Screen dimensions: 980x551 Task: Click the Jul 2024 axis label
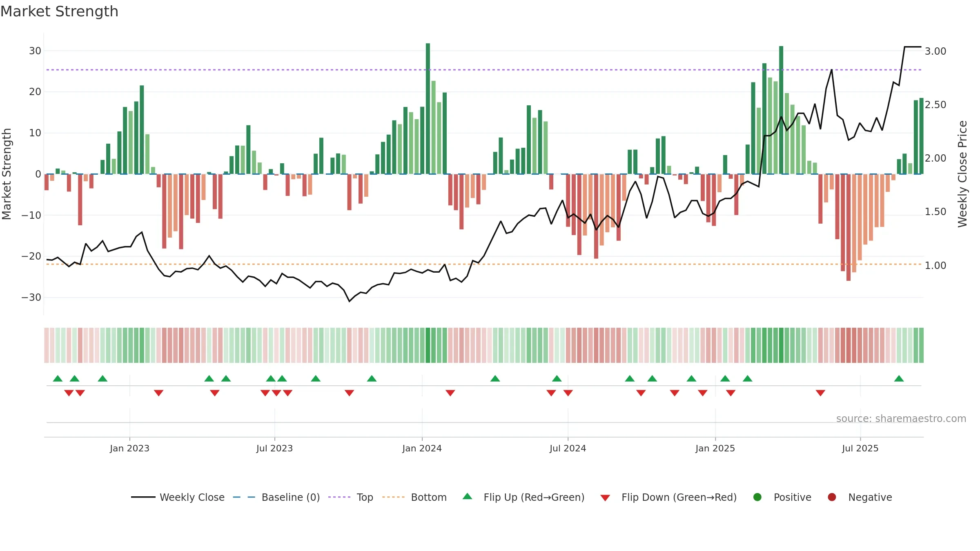[x=568, y=448]
